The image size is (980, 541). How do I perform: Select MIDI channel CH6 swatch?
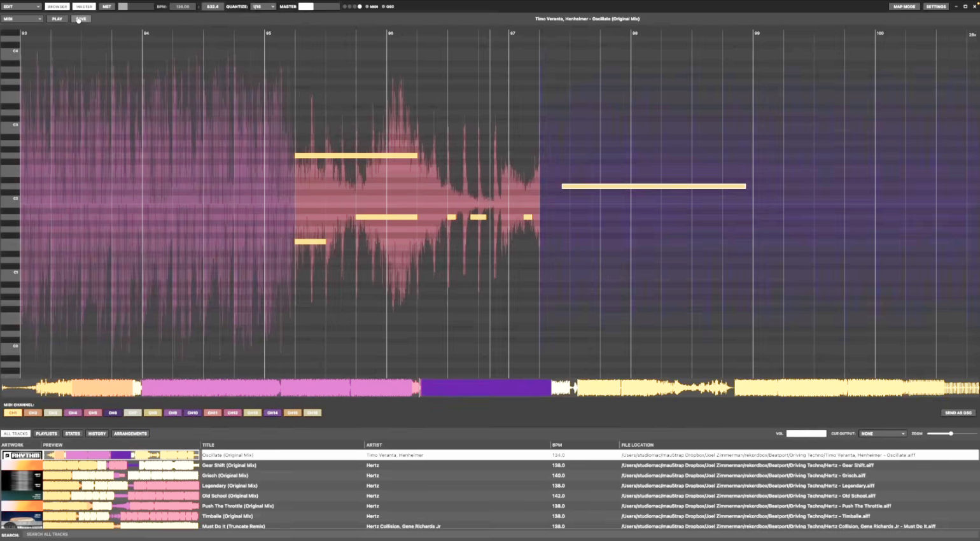[113, 413]
